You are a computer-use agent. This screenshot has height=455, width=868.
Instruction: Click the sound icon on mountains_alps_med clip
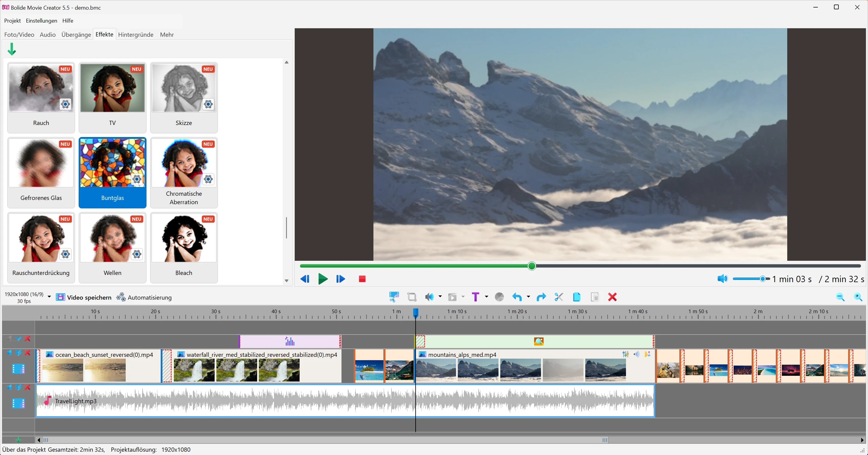(637, 354)
